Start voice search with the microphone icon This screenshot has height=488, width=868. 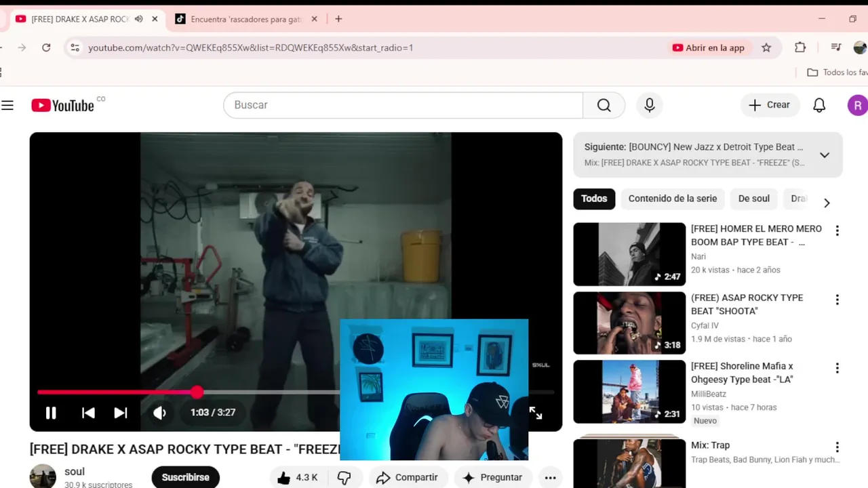[x=649, y=105]
